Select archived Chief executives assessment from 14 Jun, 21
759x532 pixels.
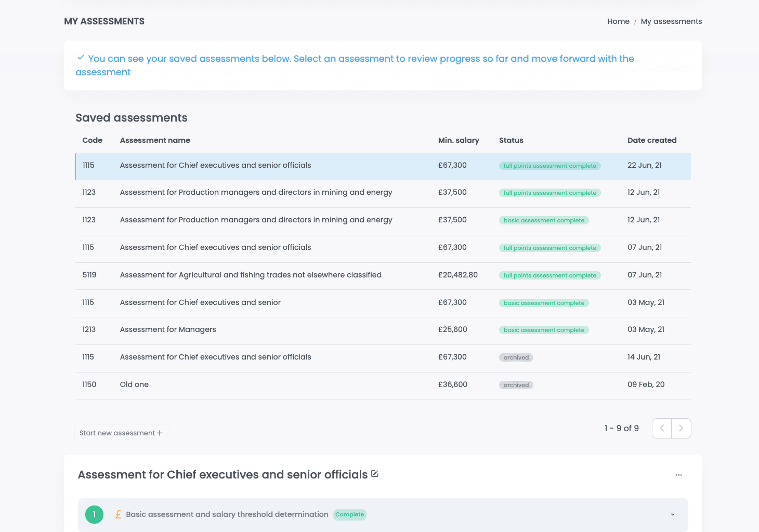383,358
